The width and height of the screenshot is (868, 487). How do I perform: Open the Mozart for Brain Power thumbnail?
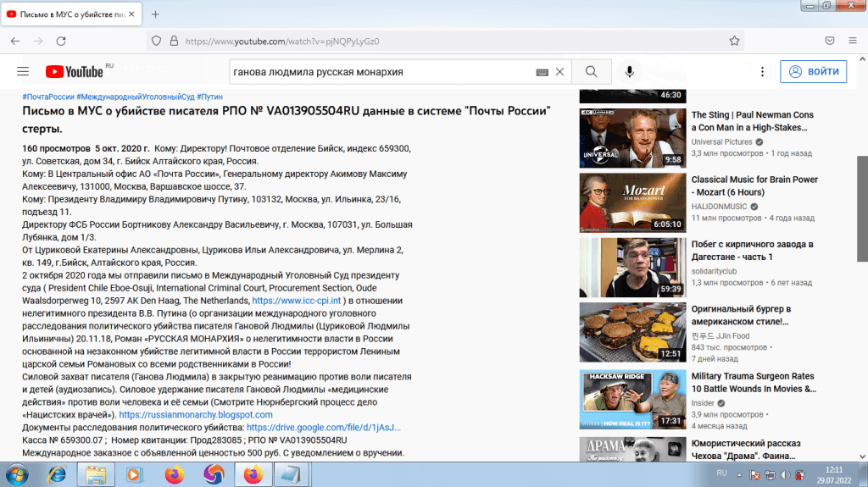632,202
